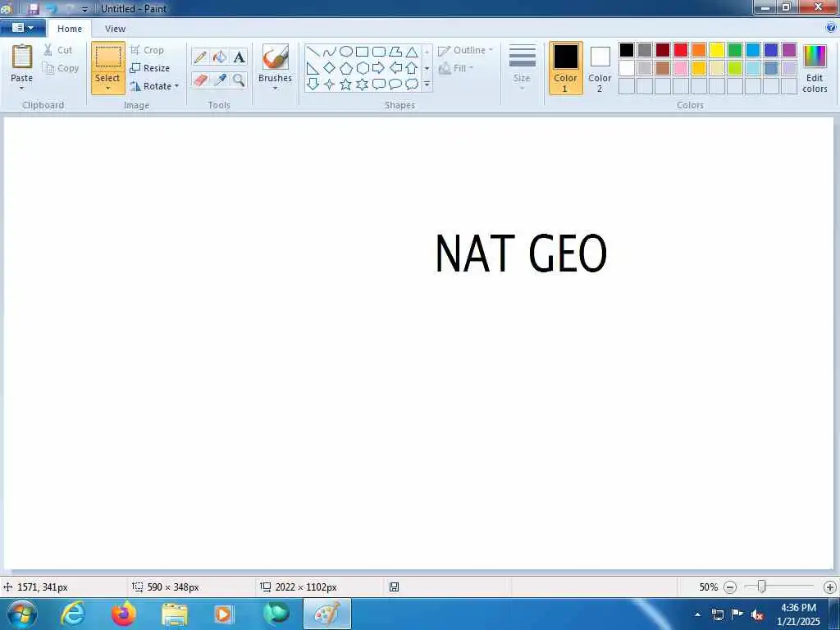Choose the Hexagon shape
840x630 pixels.
coord(362,68)
